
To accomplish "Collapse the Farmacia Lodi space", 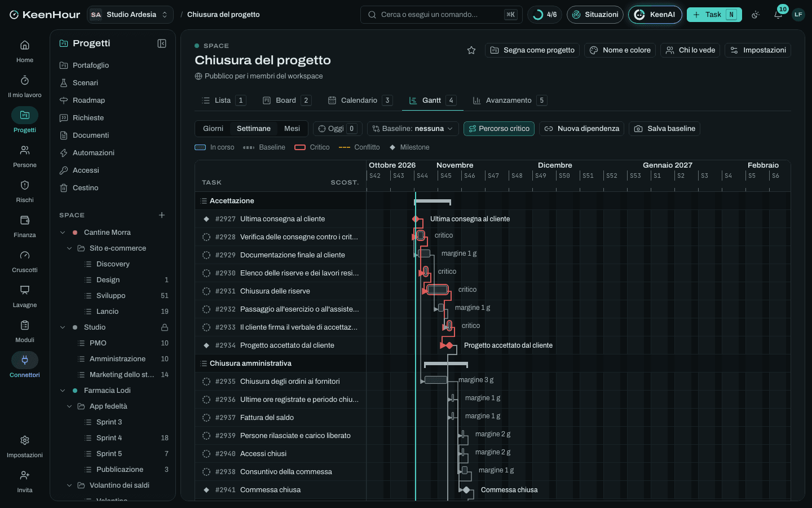I will [63, 391].
